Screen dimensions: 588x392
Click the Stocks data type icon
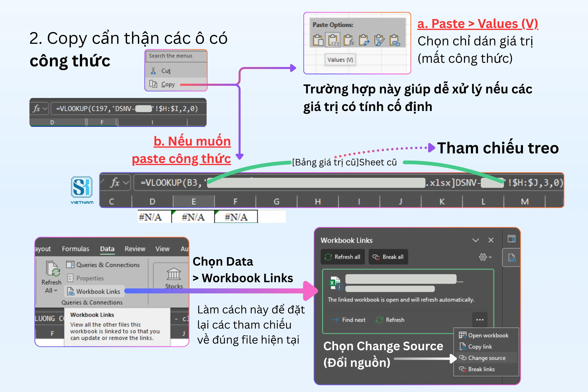click(174, 274)
